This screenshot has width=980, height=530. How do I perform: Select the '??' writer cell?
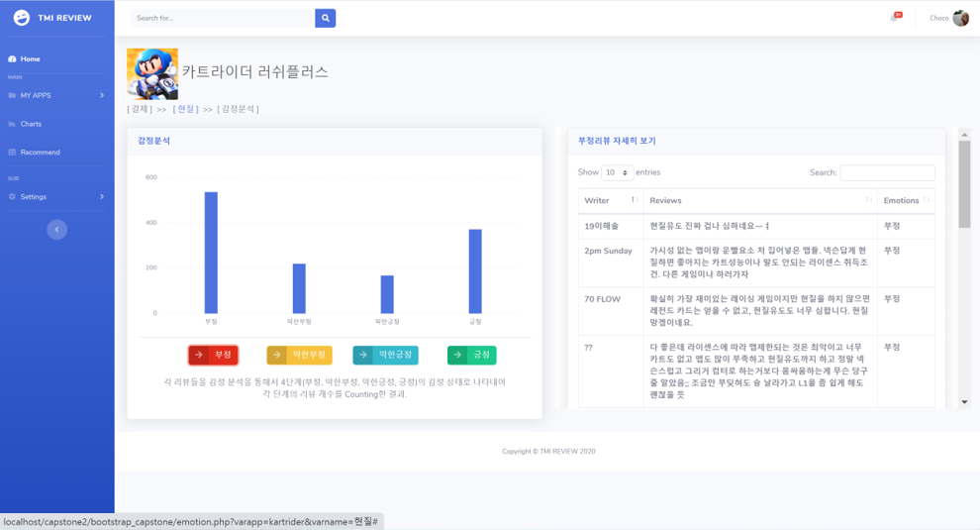611,371
